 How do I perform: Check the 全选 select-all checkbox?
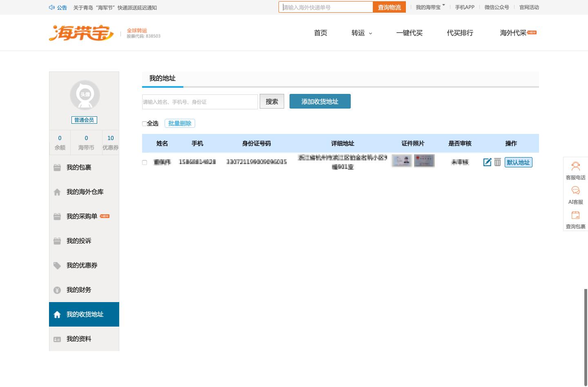click(144, 123)
